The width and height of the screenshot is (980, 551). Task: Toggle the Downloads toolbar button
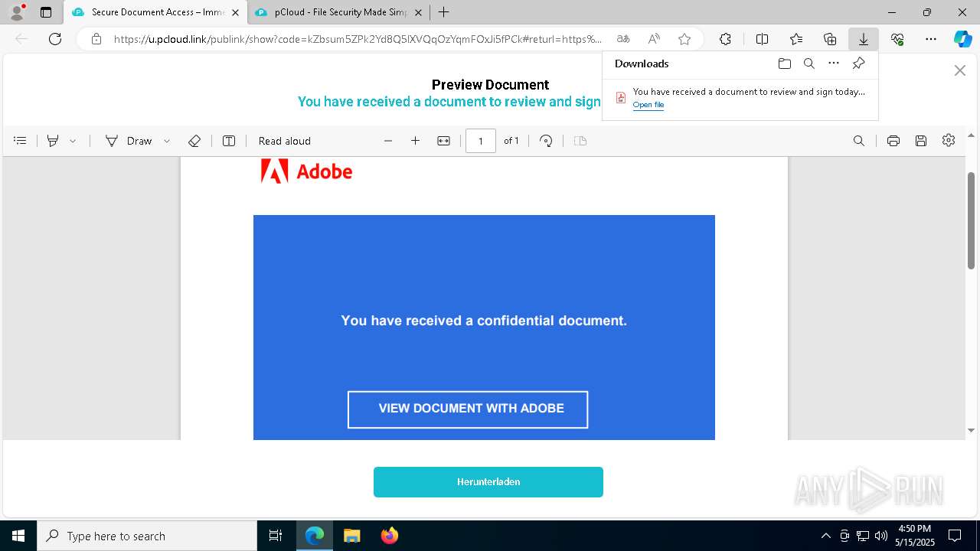pyautogui.click(x=864, y=39)
